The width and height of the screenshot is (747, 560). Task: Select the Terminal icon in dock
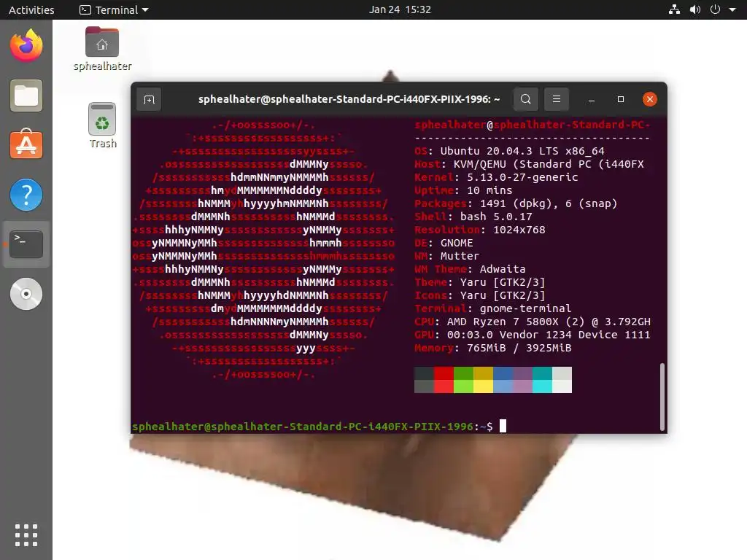[26, 244]
